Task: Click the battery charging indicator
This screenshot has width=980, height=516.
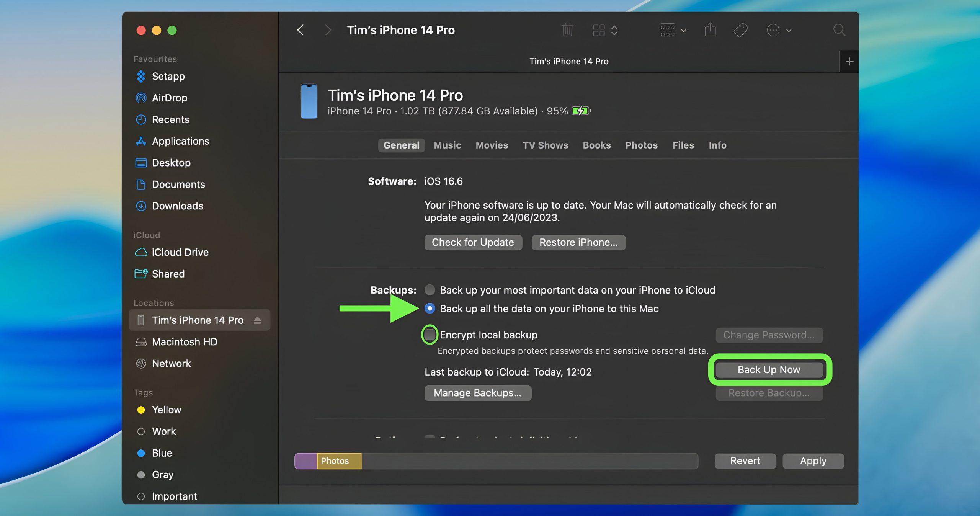Action: pos(581,111)
